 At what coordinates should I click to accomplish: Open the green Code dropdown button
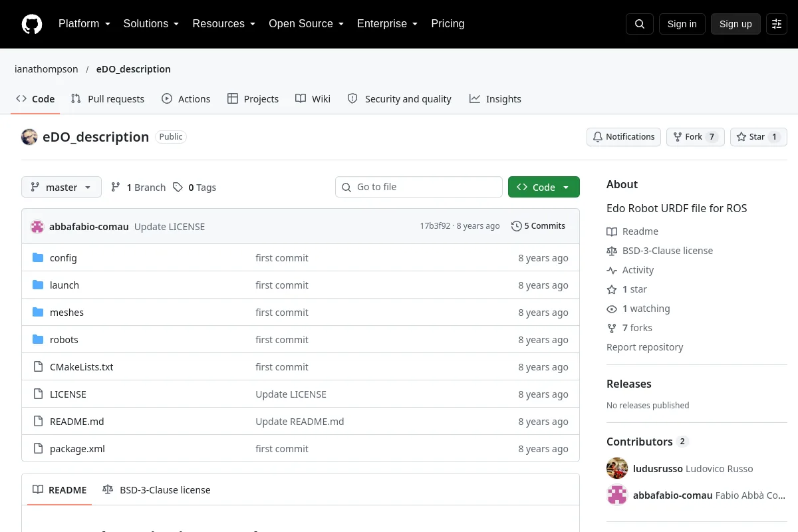click(544, 188)
